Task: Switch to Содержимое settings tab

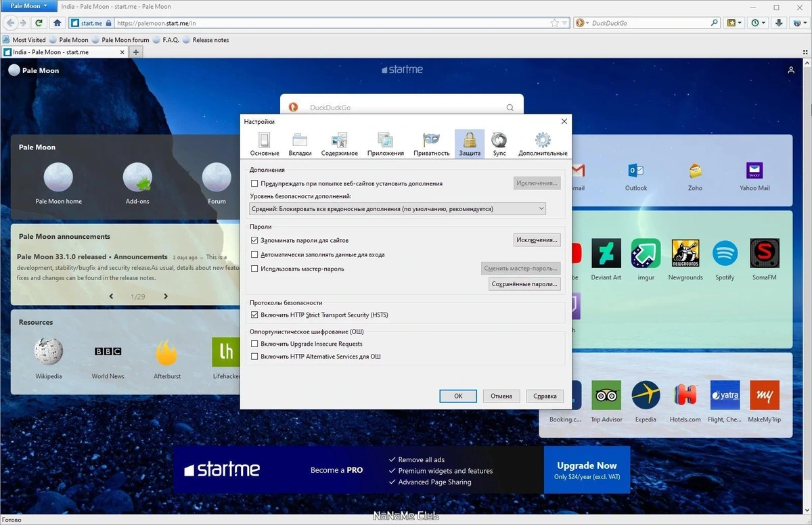Action: pyautogui.click(x=339, y=144)
